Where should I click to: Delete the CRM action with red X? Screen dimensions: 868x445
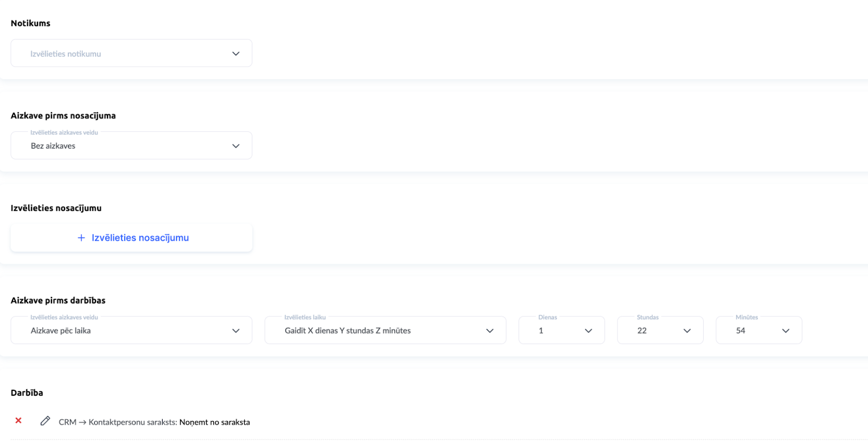(x=18, y=421)
